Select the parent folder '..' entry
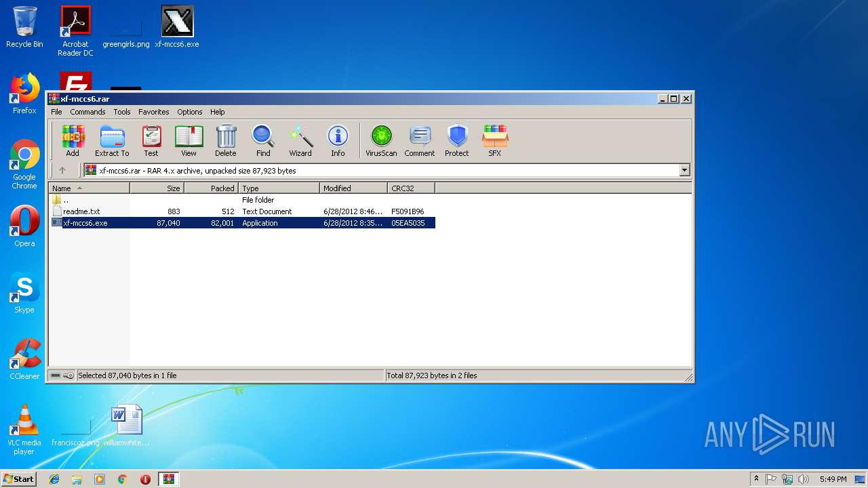This screenshot has width=868, height=488. coord(242,200)
